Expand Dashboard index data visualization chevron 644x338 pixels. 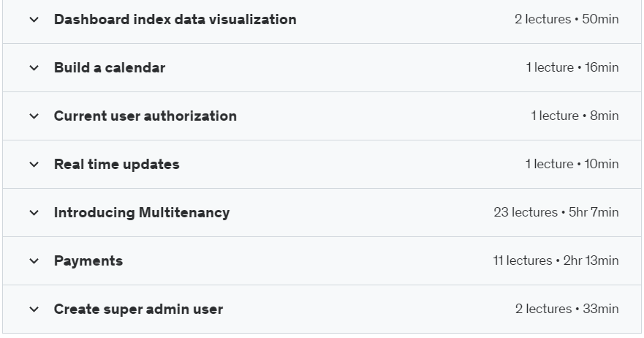pos(34,19)
